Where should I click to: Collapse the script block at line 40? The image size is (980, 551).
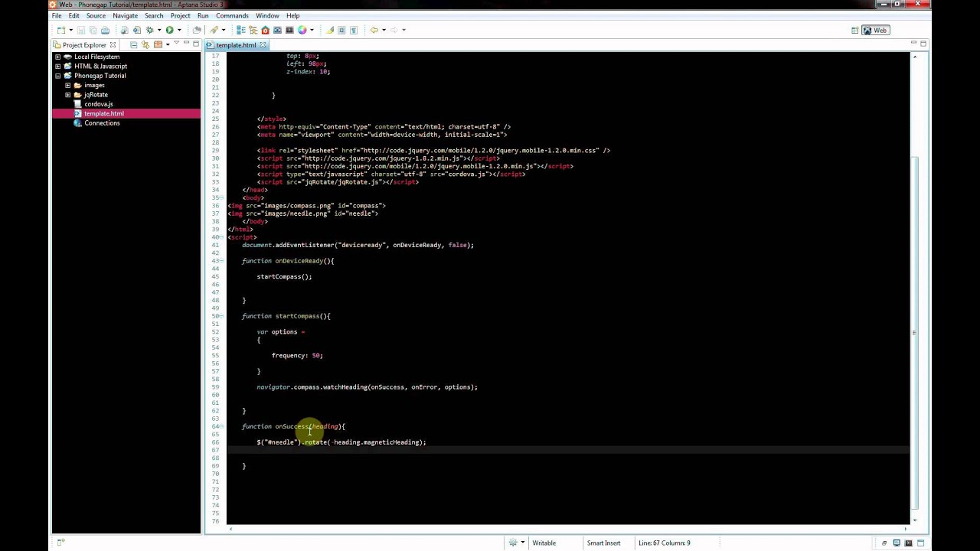click(222, 237)
